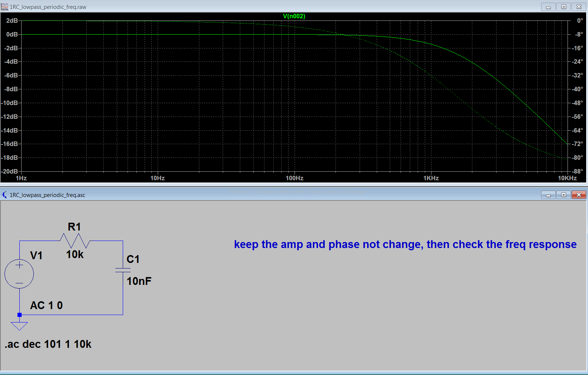Viewport: 588px width, 375px height.
Task: Click the blue comment about freq response
Action: [x=405, y=244]
